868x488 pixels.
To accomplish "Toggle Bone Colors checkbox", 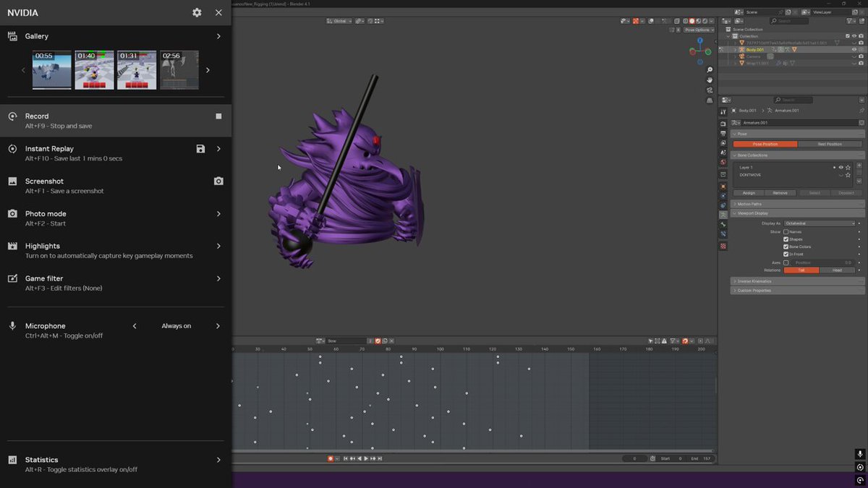I will pos(786,247).
